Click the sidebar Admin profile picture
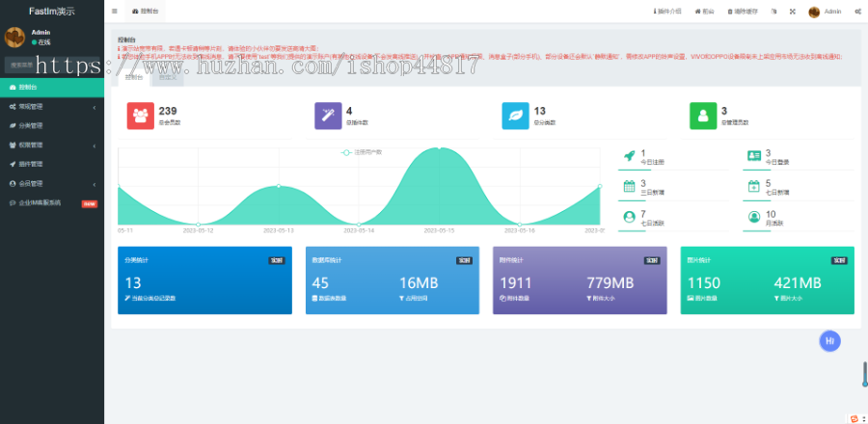 (14, 37)
